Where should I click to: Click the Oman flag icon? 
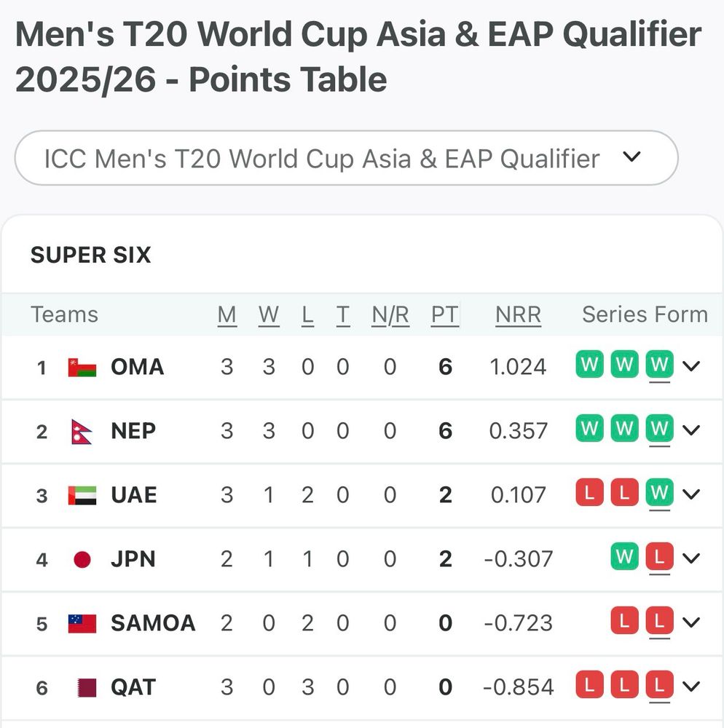[82, 367]
